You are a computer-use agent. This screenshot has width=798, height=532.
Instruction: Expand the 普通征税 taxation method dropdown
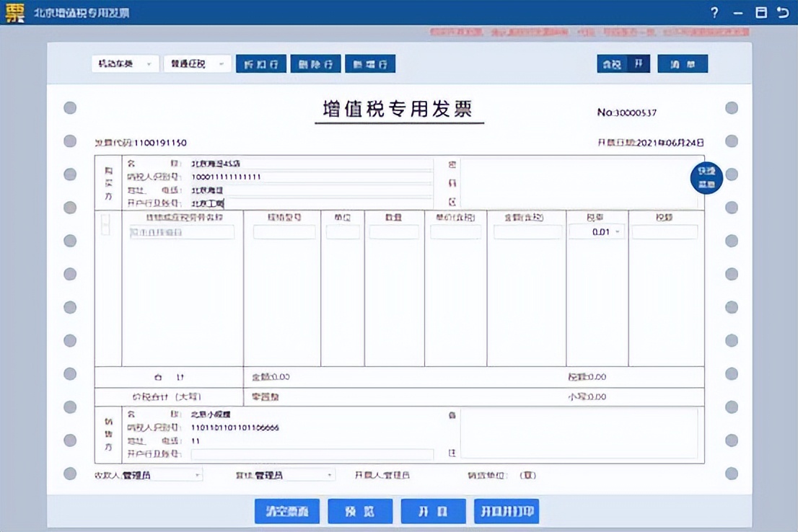click(x=196, y=63)
